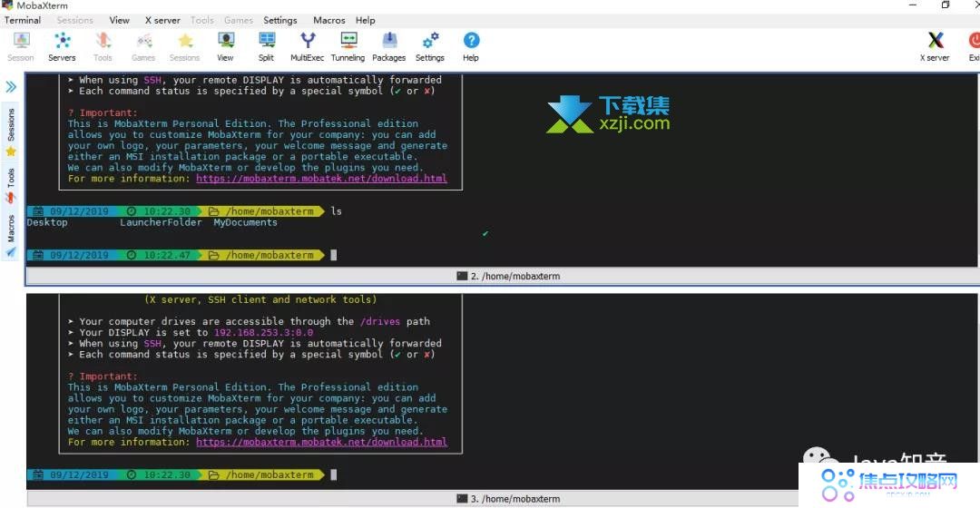Open the Sessions menu
This screenshot has width=980, height=508.
(x=75, y=20)
